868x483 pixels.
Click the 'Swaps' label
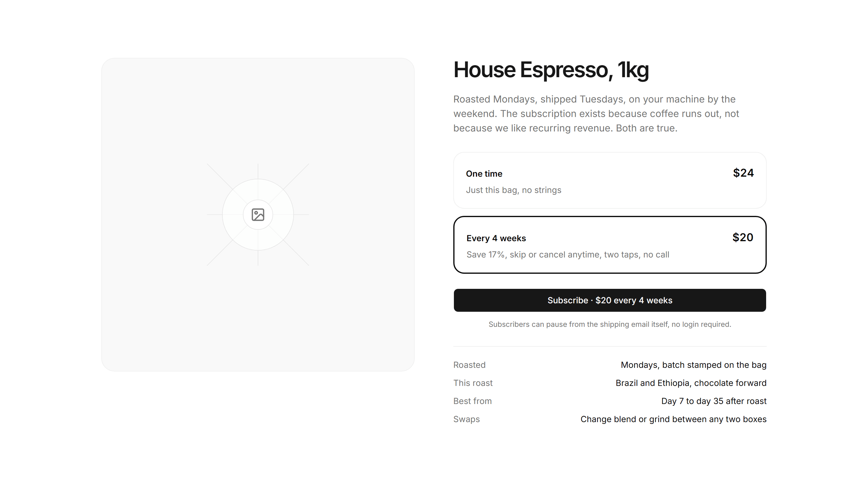(466, 419)
